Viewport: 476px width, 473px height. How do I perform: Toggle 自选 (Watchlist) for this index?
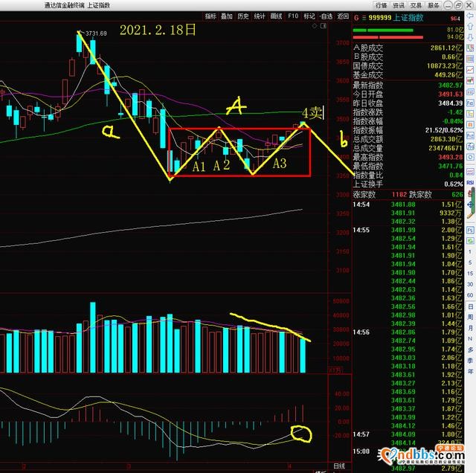(x=326, y=15)
